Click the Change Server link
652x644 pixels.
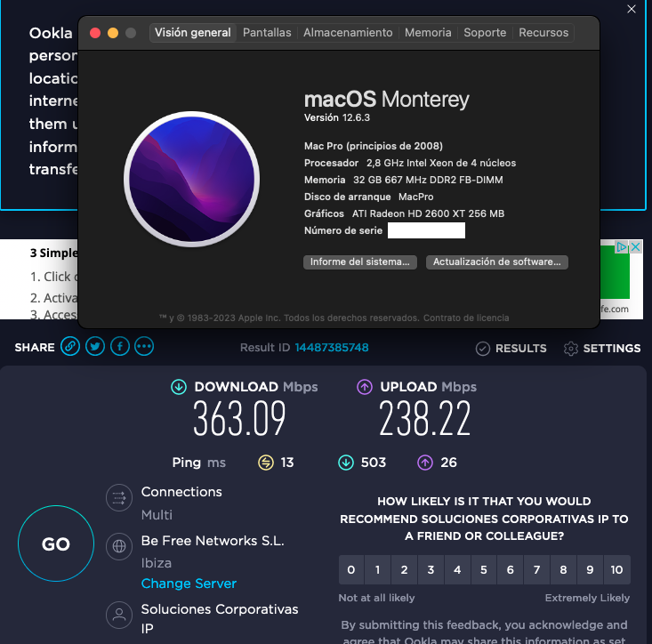pyautogui.click(x=189, y=584)
